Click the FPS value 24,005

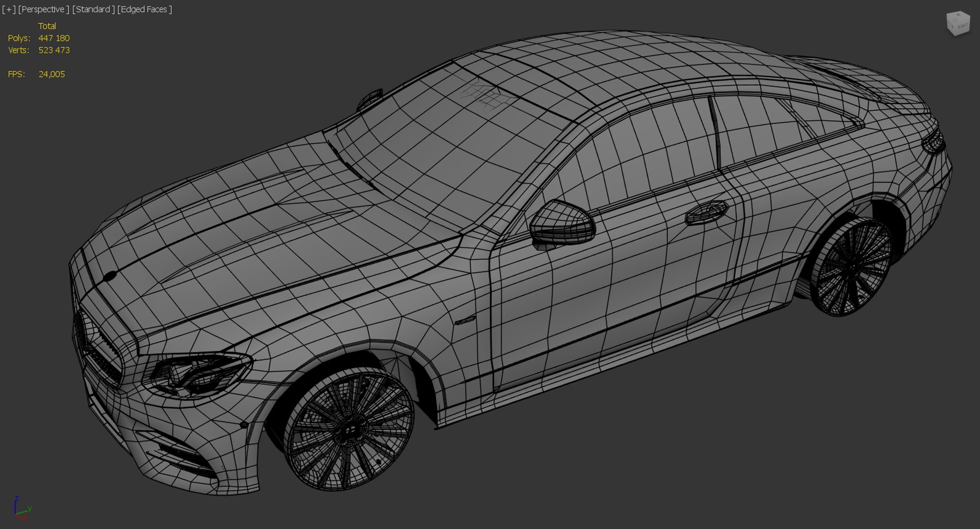(x=52, y=74)
